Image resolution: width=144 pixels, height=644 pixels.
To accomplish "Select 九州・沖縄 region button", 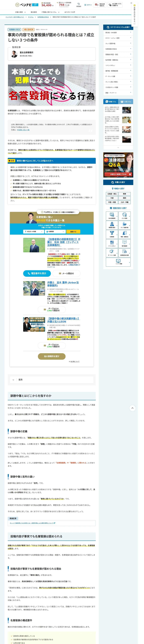I will 124,202.
